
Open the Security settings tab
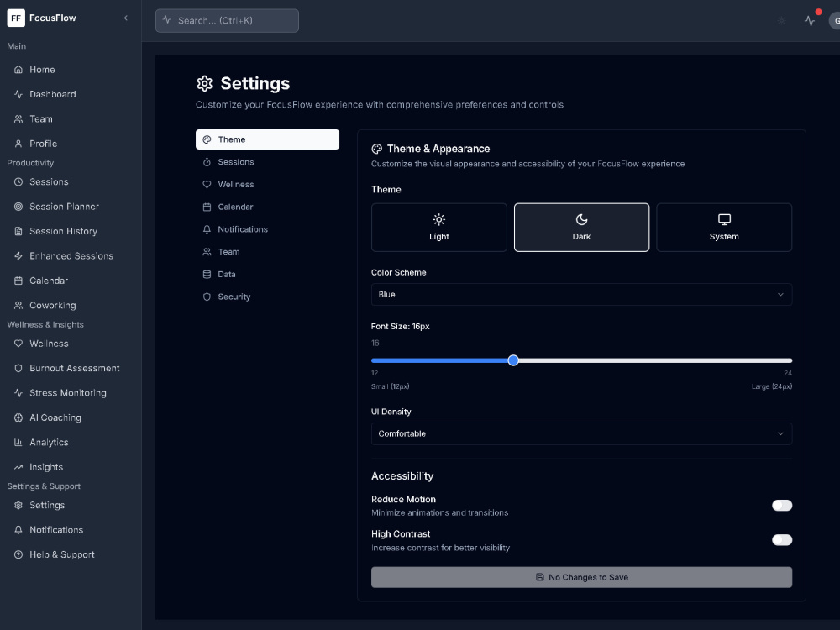tap(267, 297)
